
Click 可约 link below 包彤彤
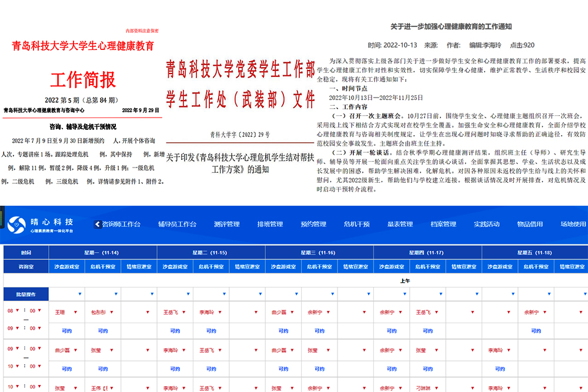pyautogui.click(x=103, y=331)
